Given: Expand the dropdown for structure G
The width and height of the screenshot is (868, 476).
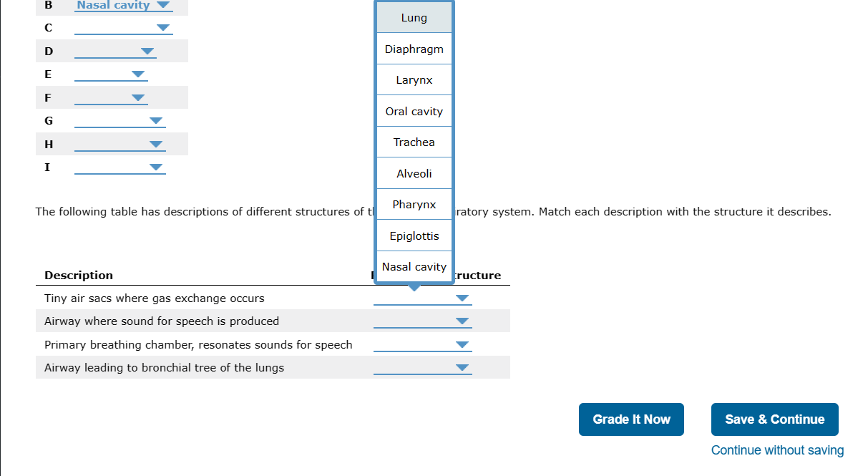Looking at the screenshot, I should click(156, 120).
